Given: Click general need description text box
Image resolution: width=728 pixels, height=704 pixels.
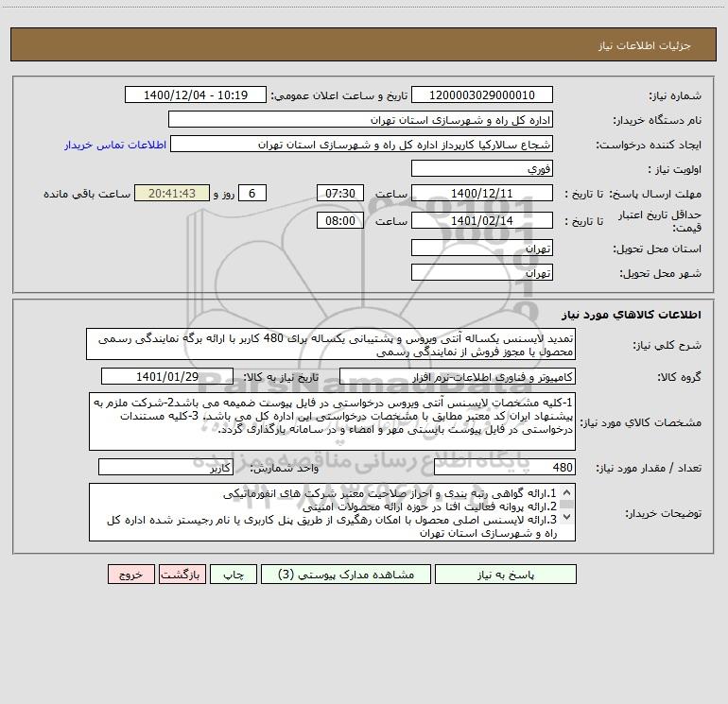Looking at the screenshot, I should pyautogui.click(x=331, y=344).
